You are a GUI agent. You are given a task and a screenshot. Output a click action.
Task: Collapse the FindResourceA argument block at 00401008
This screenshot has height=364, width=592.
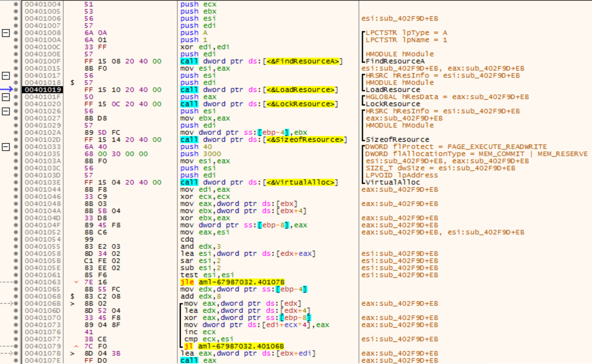tap(6, 33)
